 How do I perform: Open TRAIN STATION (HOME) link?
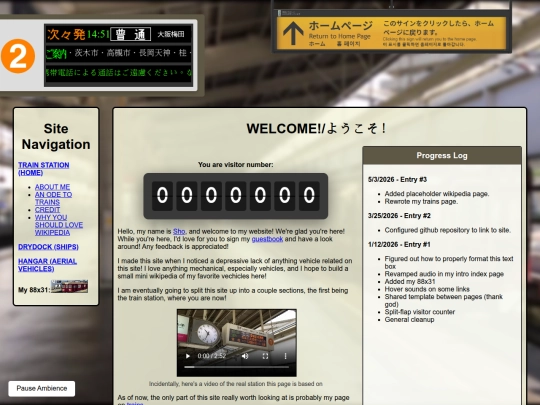(x=43, y=169)
